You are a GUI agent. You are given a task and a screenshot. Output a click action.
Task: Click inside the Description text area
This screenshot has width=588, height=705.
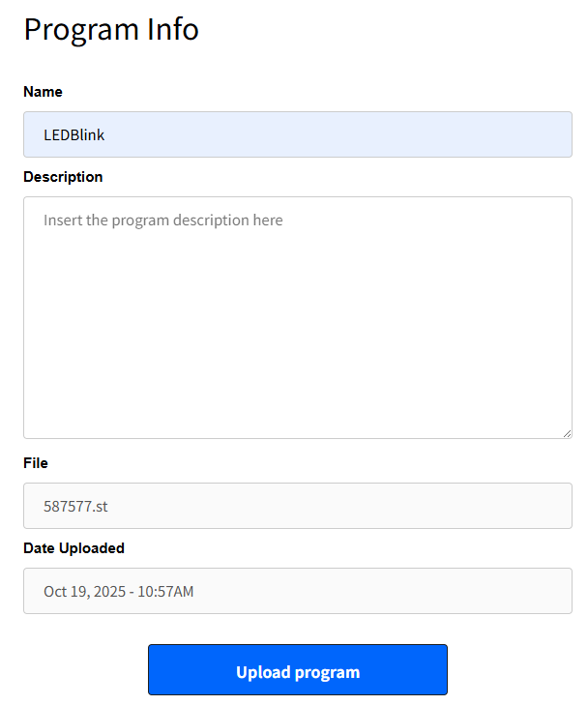(297, 317)
